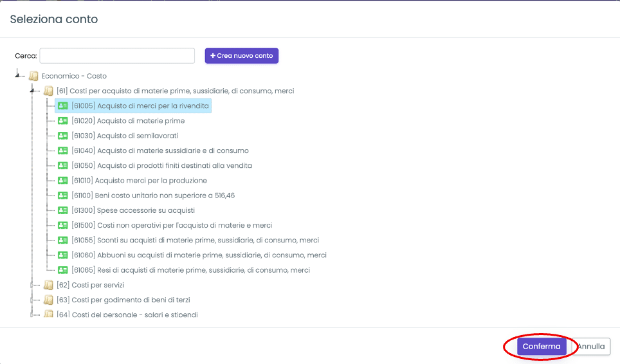This screenshot has height=364, width=620.
Task: Click folder icon for [62] Costi per servizi
Action: point(48,285)
